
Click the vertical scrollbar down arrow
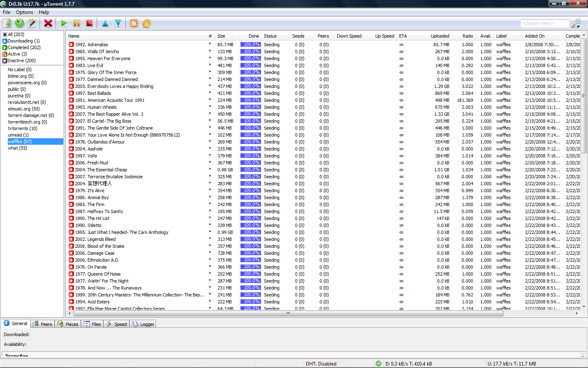pos(584,307)
